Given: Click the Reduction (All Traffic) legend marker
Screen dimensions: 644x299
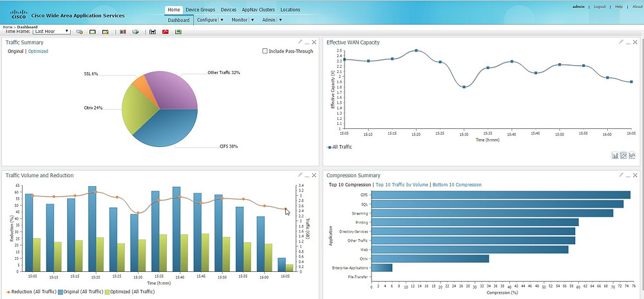Looking at the screenshot, I should pos(8,292).
